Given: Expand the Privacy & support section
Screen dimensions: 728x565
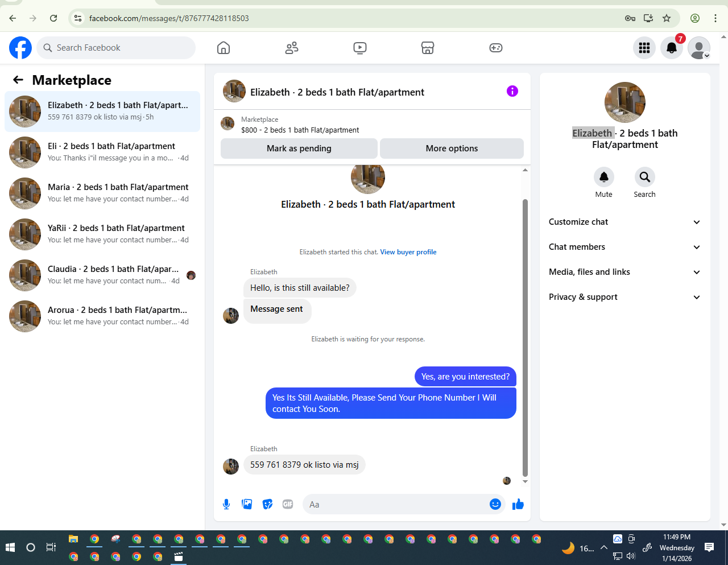Looking at the screenshot, I should coord(624,297).
